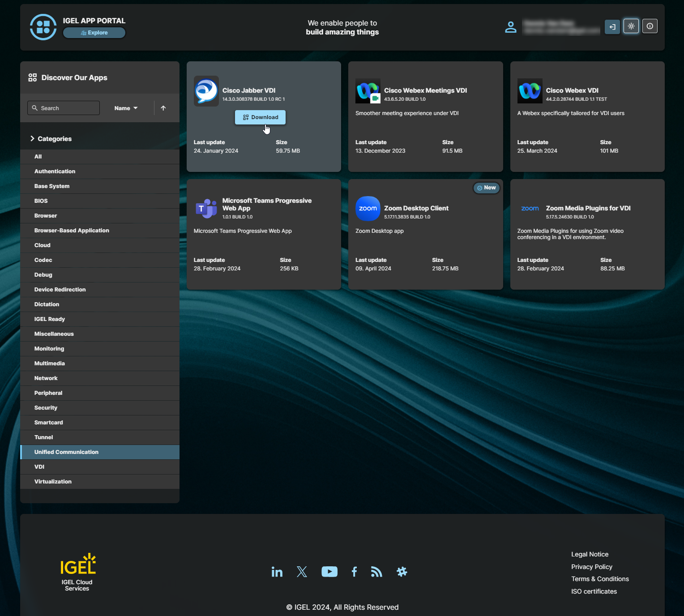
Task: Toggle light/dark theme sun button
Action: pyautogui.click(x=631, y=26)
